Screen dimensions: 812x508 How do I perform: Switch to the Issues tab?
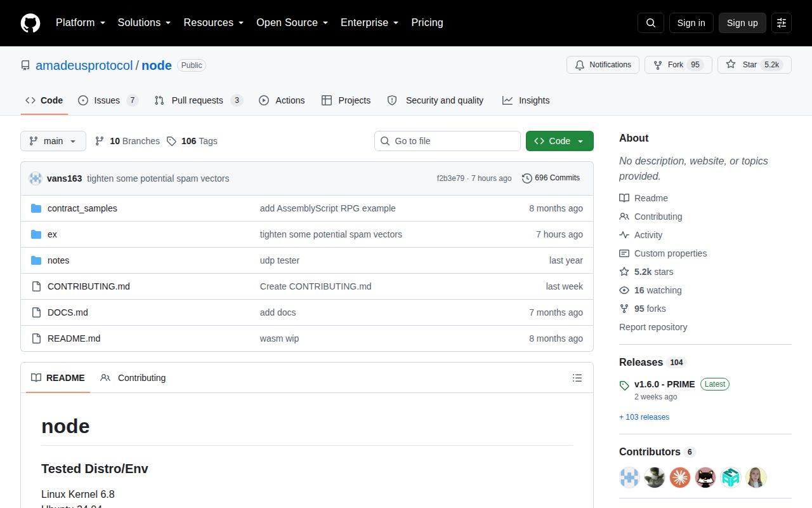108,100
